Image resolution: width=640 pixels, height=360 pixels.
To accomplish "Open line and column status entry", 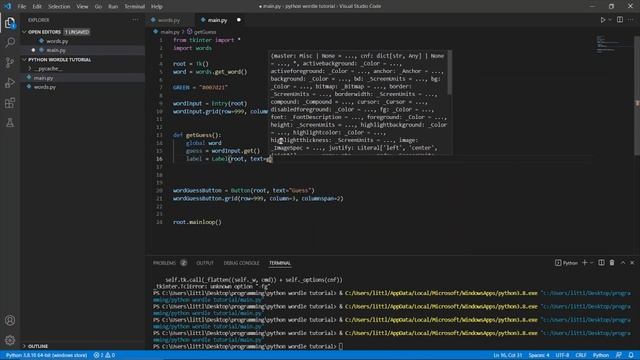I will point(507,355).
